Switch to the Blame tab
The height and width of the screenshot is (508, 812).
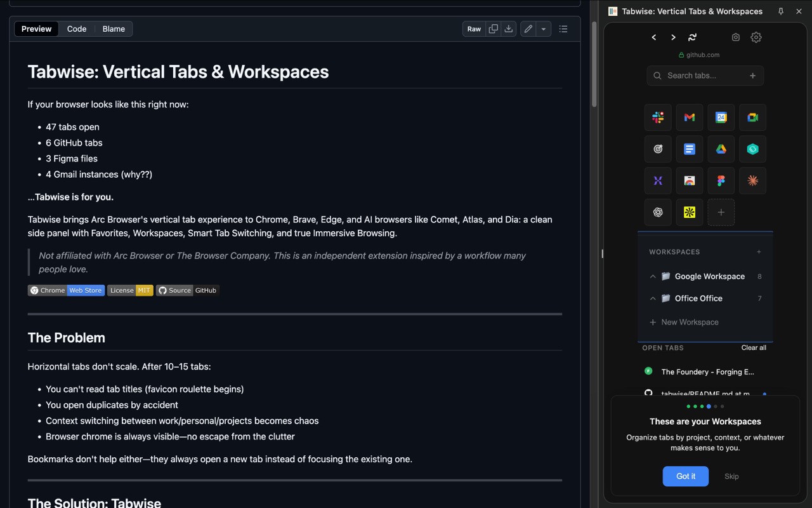(114, 29)
